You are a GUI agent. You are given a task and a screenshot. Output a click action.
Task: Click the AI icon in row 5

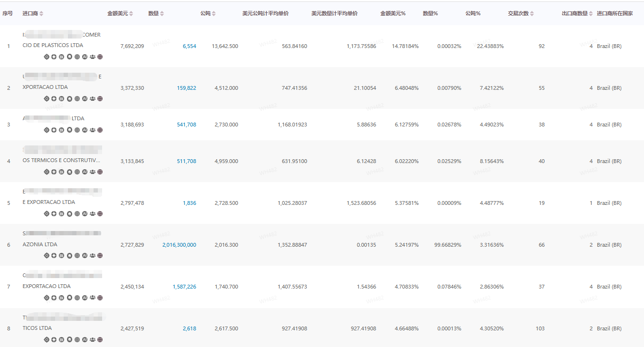[x=85, y=214]
